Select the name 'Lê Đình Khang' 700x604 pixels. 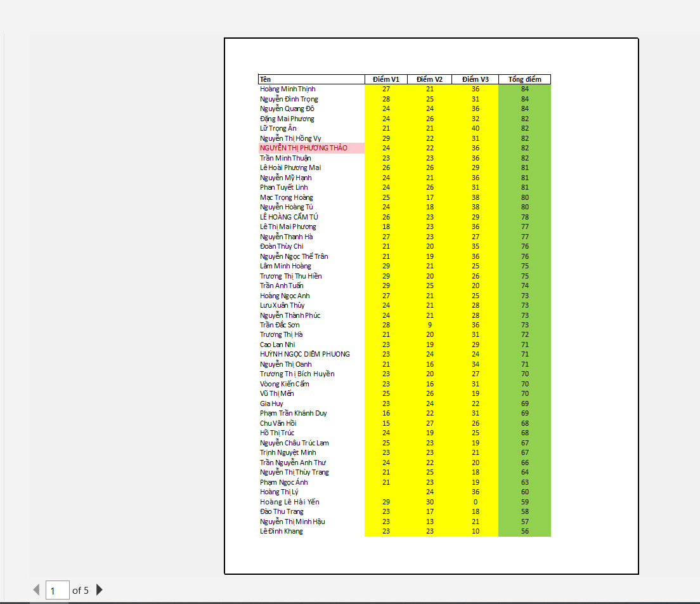click(282, 531)
